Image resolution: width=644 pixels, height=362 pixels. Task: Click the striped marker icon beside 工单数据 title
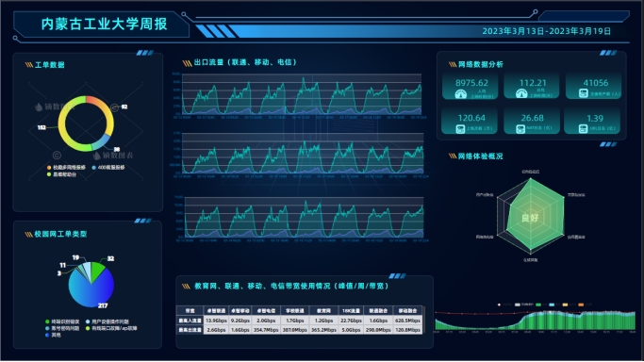28,65
